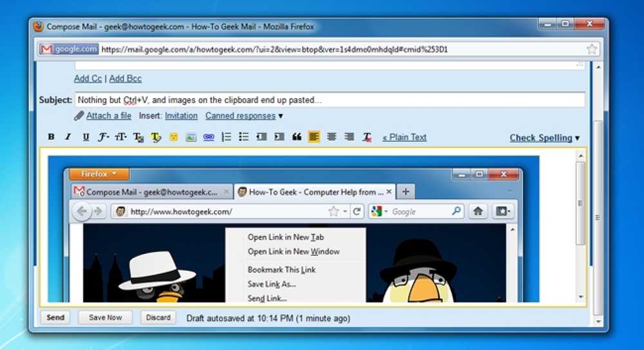Click the page scrollbar thumb
This screenshot has height=350, width=644.
tap(598, 218)
